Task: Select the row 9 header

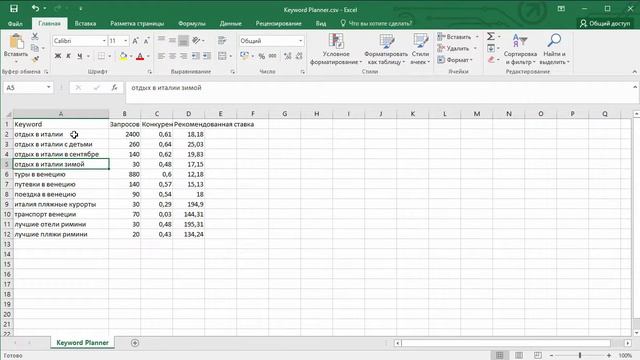Action: (7, 204)
